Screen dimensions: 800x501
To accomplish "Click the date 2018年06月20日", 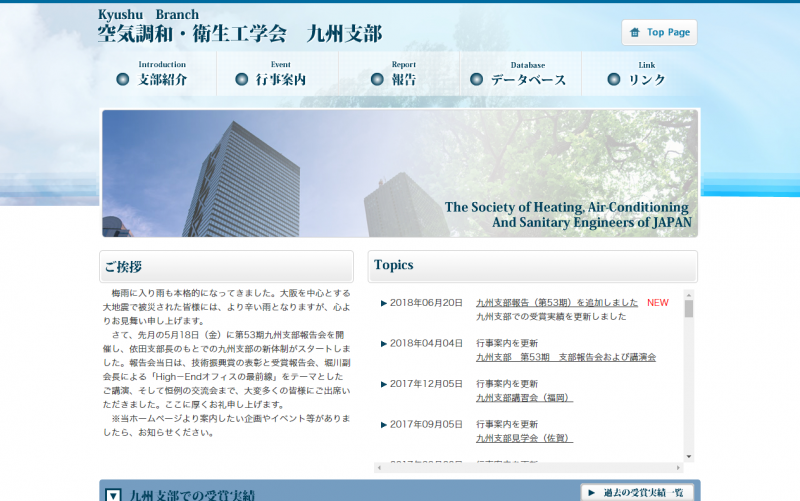I will [x=426, y=303].
